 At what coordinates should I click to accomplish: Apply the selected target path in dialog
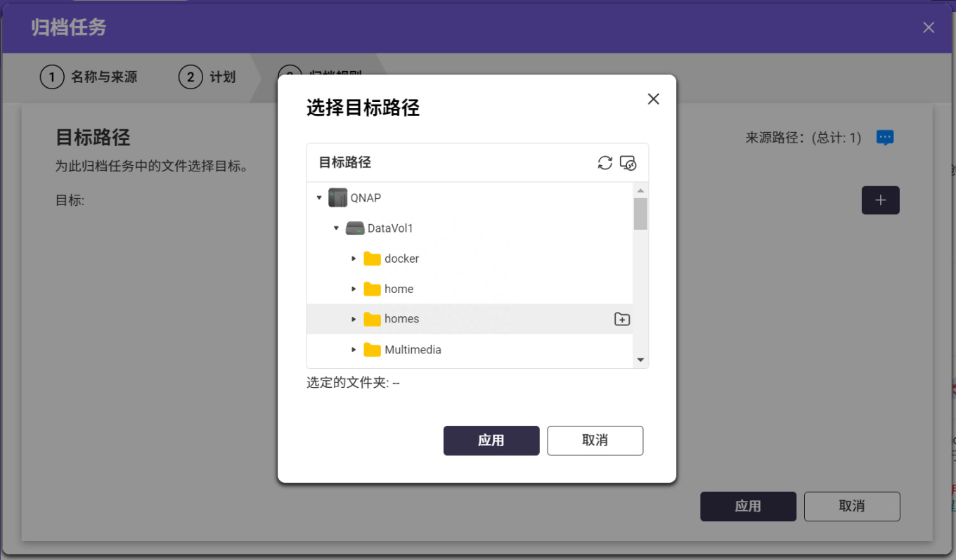coord(491,441)
